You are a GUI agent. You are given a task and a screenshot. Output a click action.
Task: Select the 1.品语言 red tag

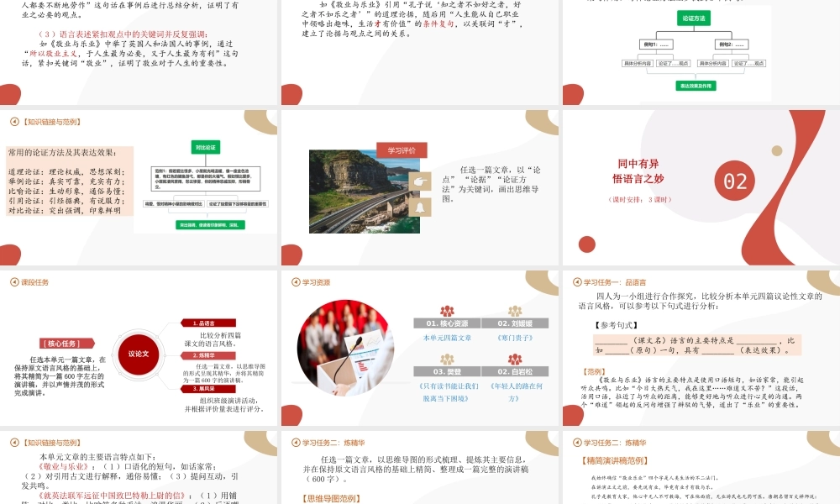[x=207, y=323]
